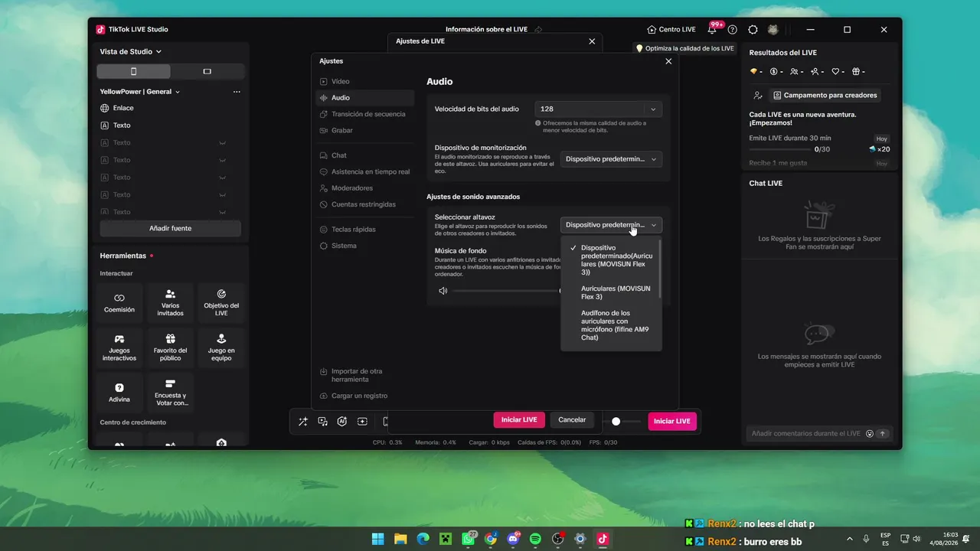Viewport: 980px width, 551px height.
Task: Open the Moderadores settings tab
Action: 364,188
